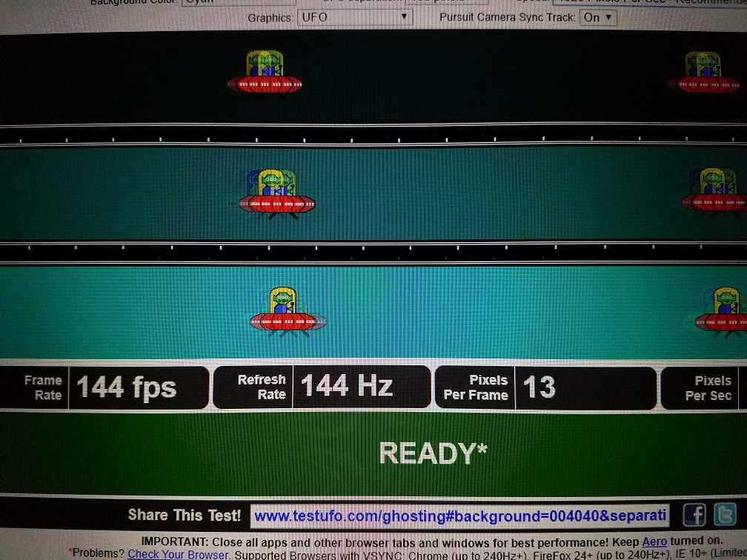
Task: Click the 144 fps frame rate value
Action: click(x=127, y=387)
